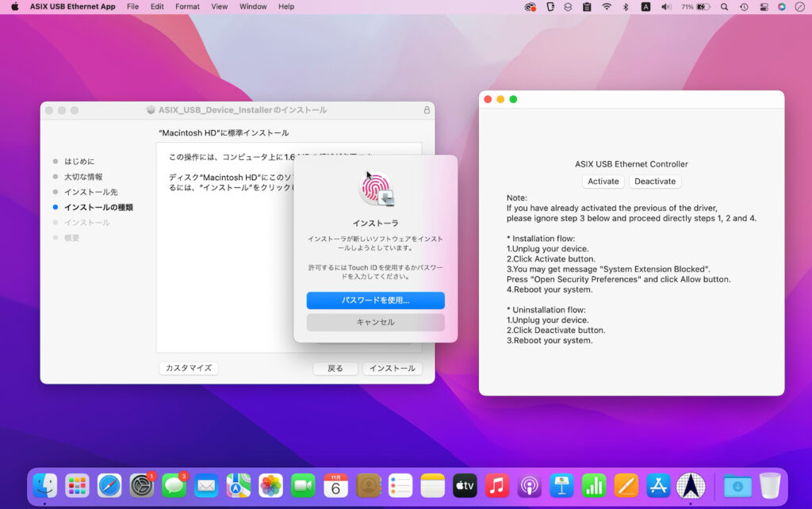Open Launchpad
812x509 pixels.
[x=78, y=484]
